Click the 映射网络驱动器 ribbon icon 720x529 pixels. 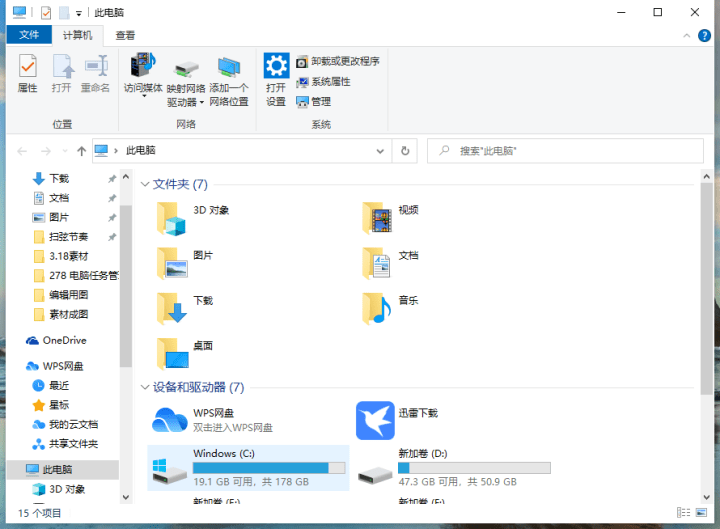[x=185, y=71]
